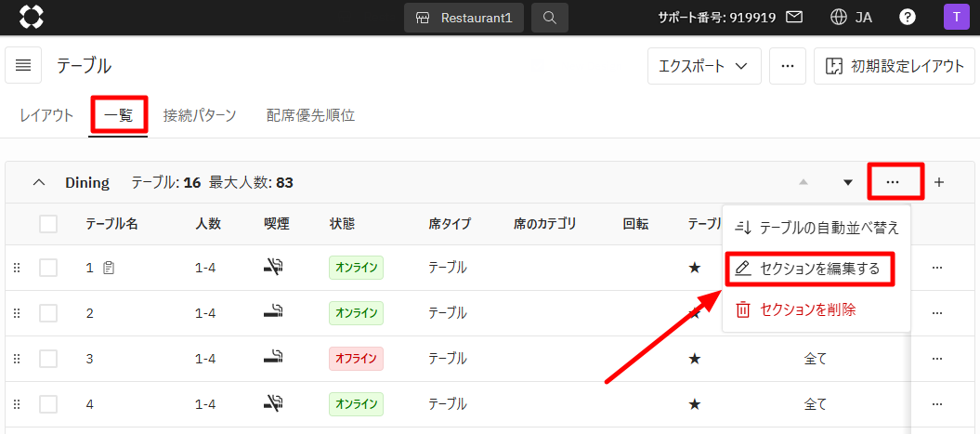This screenshot has width=980, height=434.
Task: Collapse the Dining section chevron
Action: (39, 182)
